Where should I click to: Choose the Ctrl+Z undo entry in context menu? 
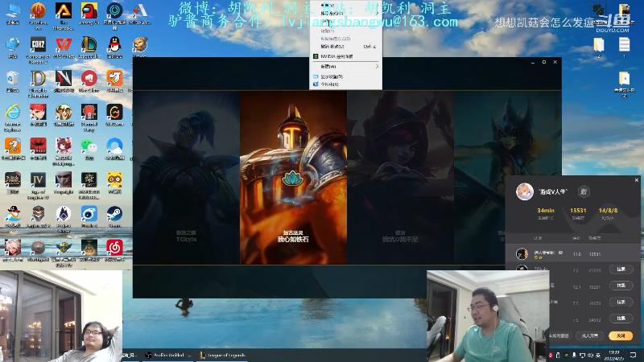(x=346, y=47)
